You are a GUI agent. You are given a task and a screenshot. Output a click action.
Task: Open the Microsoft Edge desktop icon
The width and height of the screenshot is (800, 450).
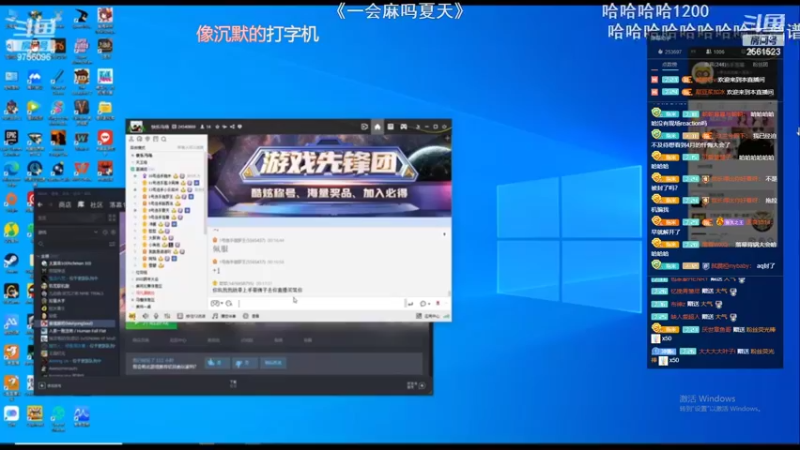[x=11, y=169]
